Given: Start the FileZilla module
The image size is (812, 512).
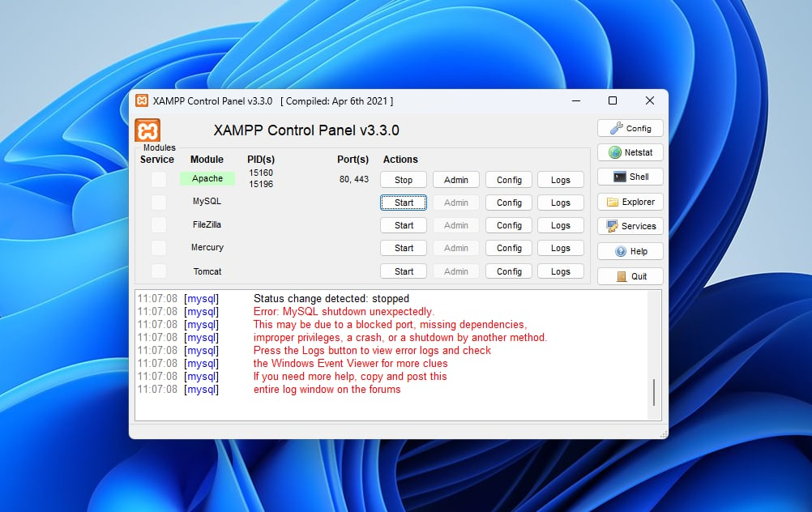Looking at the screenshot, I should (x=404, y=225).
